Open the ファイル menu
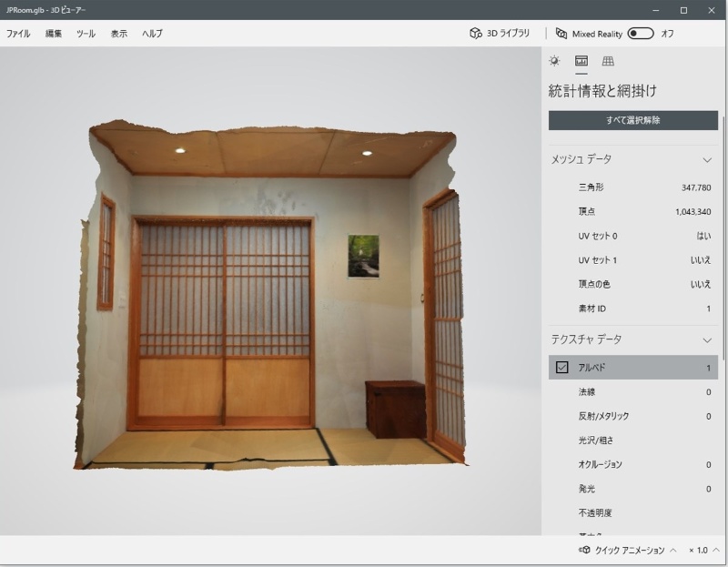Screen dimensions: 728x567 pos(18,34)
